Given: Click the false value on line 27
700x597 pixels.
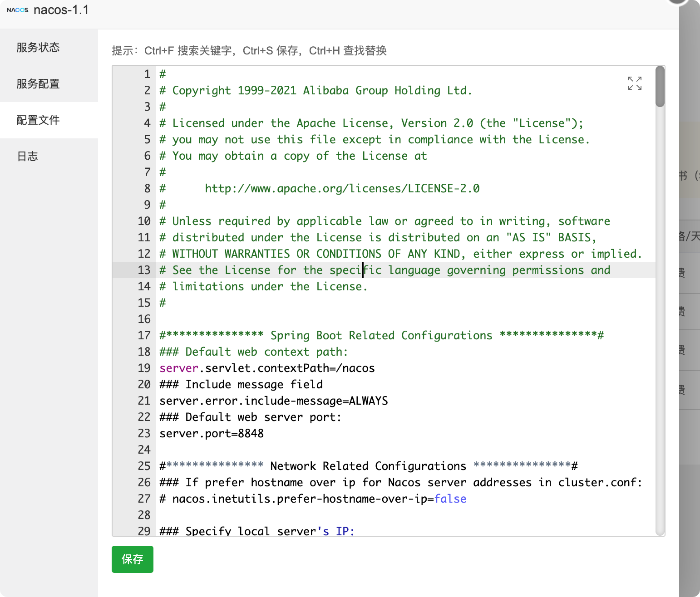Looking at the screenshot, I should [x=450, y=499].
